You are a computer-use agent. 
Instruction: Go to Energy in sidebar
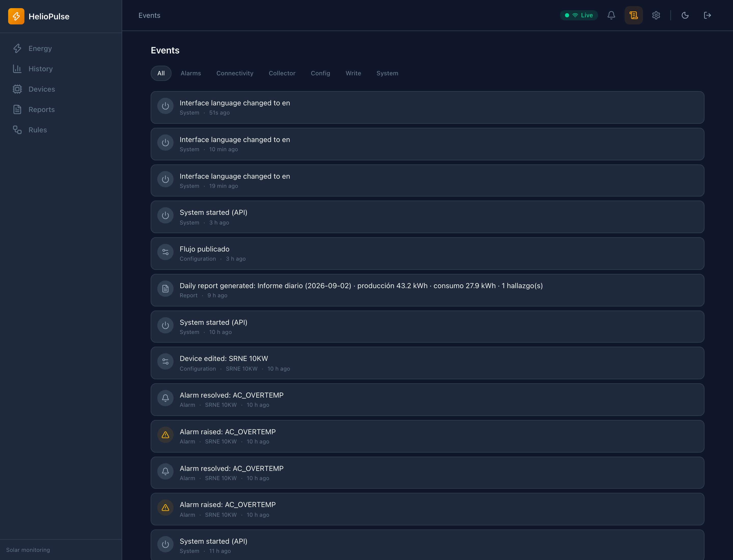(x=61, y=48)
